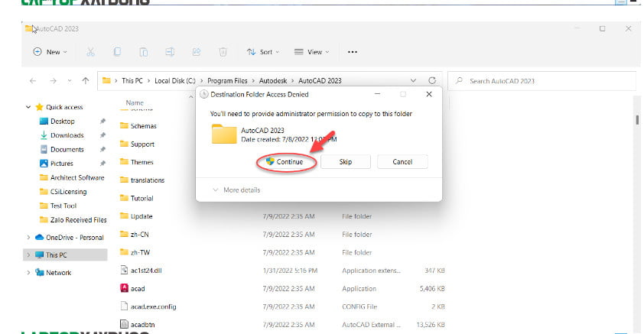Open Test Tool folder in sidebar
The height and width of the screenshot is (334, 644).
coord(63,206)
